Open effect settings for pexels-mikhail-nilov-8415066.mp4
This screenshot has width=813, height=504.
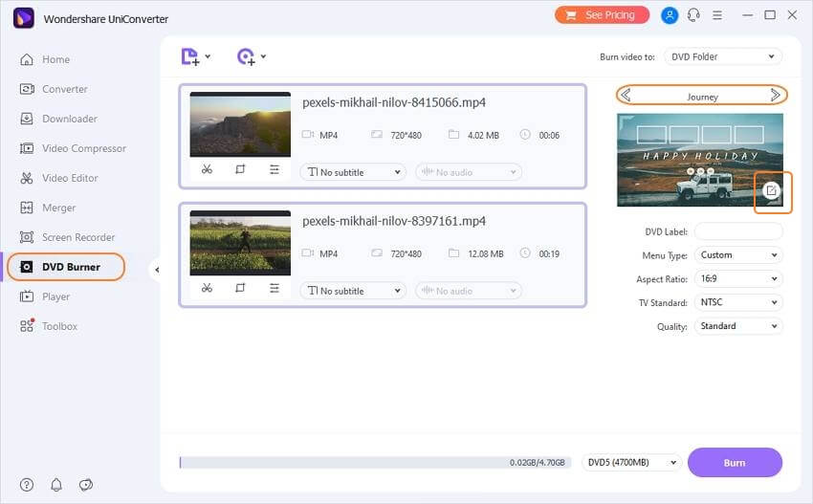275,169
